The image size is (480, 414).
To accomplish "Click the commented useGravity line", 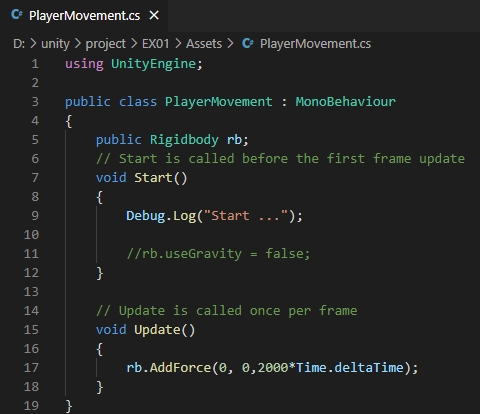I will [218, 254].
